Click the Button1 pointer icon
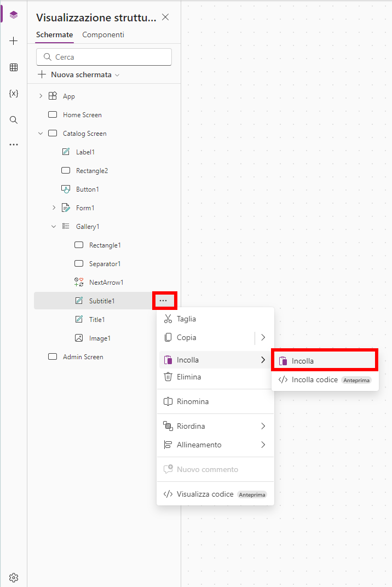This screenshot has width=392, height=587. (66, 189)
